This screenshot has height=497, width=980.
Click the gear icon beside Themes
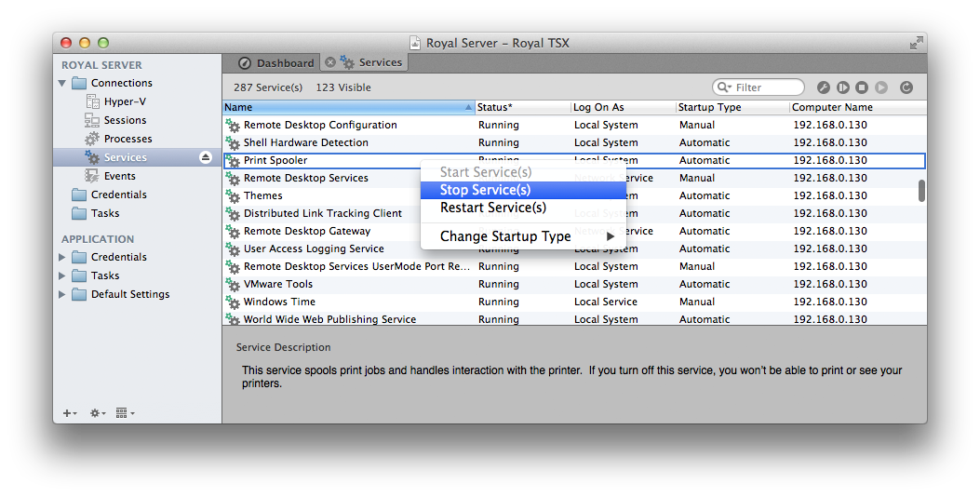coord(233,196)
